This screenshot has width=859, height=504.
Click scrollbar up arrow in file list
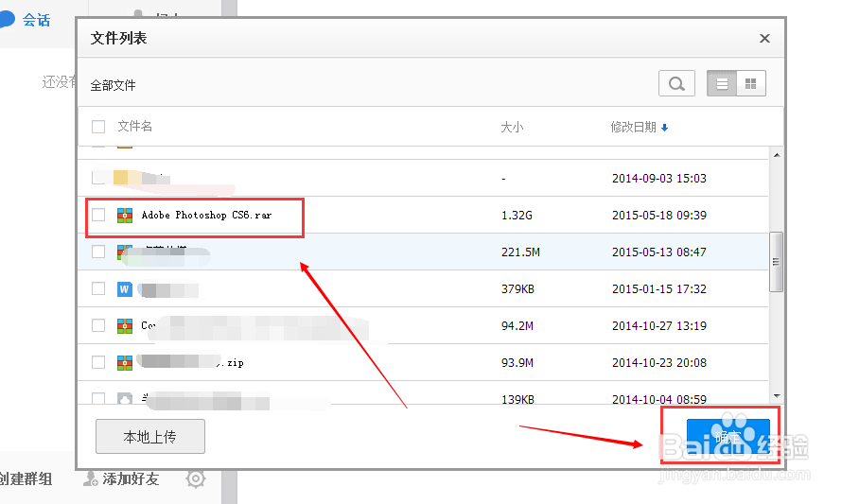pos(777,156)
